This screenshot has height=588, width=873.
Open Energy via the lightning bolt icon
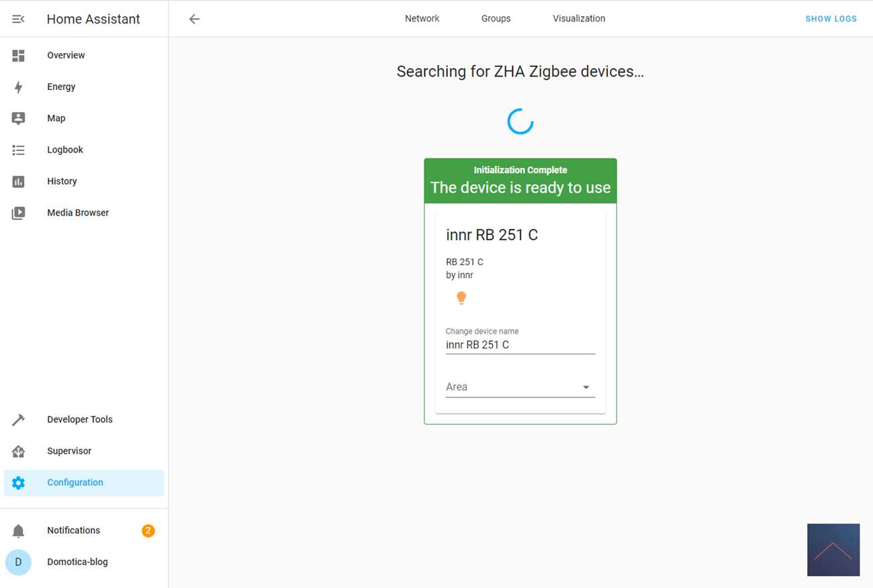point(18,87)
